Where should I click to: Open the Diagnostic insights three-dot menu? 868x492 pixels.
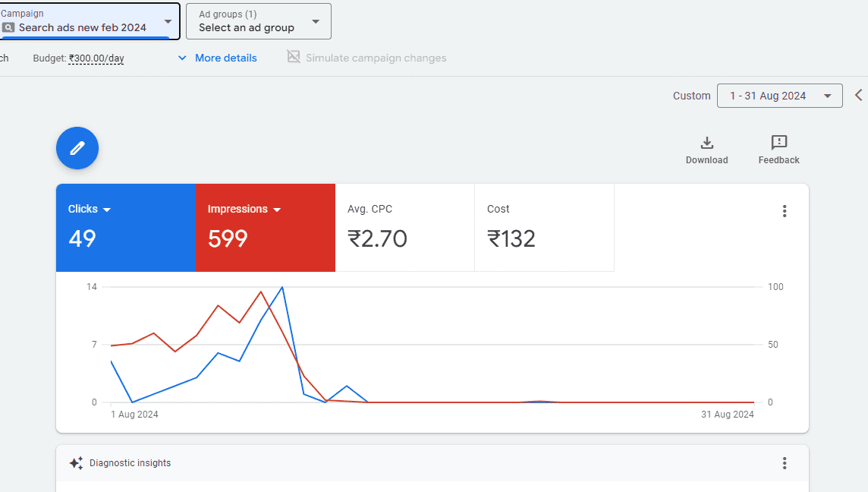point(785,462)
